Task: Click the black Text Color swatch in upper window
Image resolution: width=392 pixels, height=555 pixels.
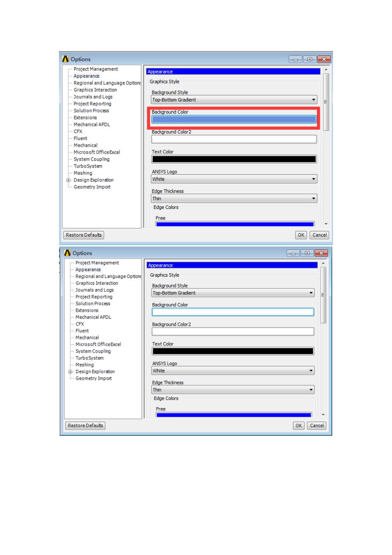Action: pyautogui.click(x=234, y=159)
